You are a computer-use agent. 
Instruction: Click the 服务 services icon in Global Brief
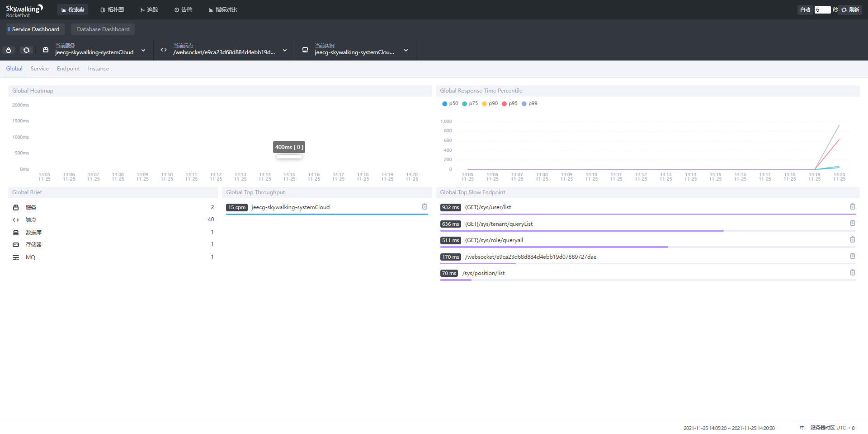(16, 208)
